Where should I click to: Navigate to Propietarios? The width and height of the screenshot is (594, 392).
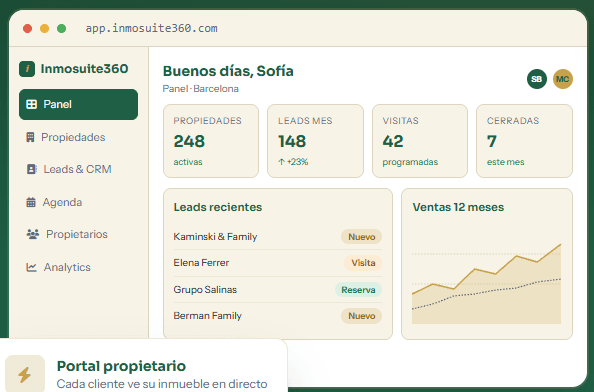(78, 234)
